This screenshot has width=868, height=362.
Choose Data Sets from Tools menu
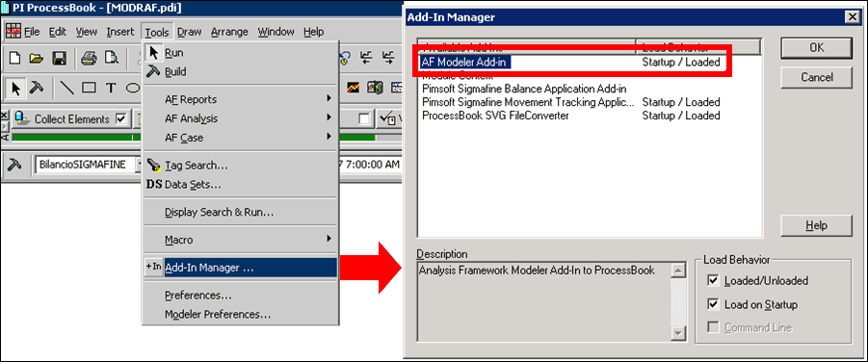click(240, 184)
